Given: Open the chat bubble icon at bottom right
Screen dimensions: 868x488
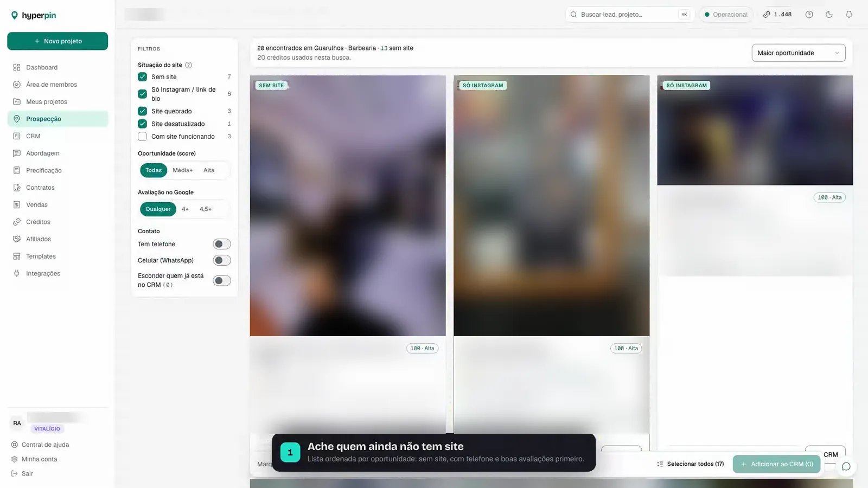Looking at the screenshot, I should click(846, 466).
